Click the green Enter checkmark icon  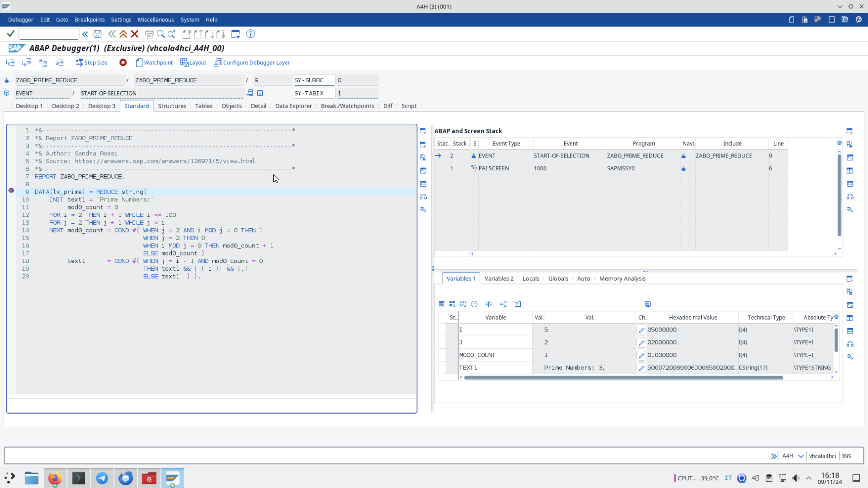[x=11, y=34]
